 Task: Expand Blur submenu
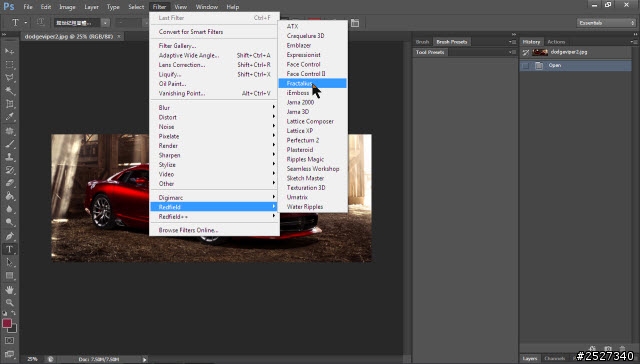pos(215,108)
